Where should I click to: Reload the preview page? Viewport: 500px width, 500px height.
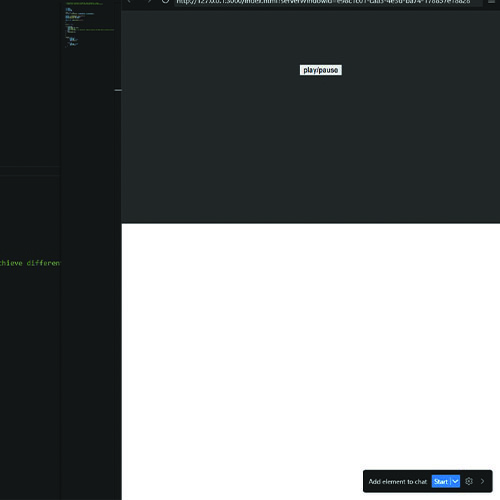tap(165, 1)
